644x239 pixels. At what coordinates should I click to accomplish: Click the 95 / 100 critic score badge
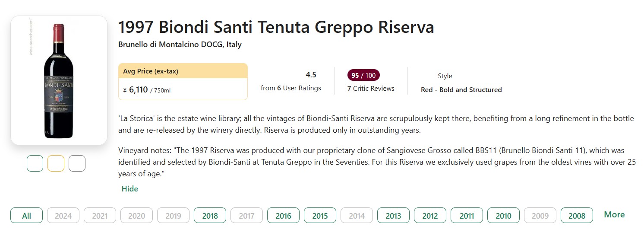tap(363, 75)
